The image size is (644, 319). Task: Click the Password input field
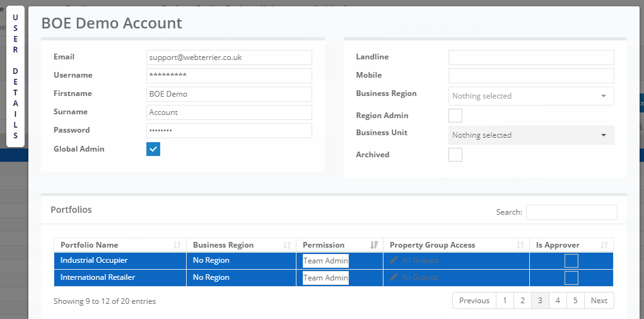[229, 131]
